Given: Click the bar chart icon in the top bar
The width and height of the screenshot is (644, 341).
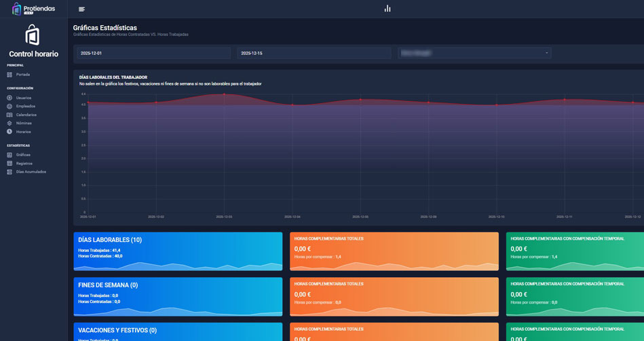Looking at the screenshot, I should point(387,9).
